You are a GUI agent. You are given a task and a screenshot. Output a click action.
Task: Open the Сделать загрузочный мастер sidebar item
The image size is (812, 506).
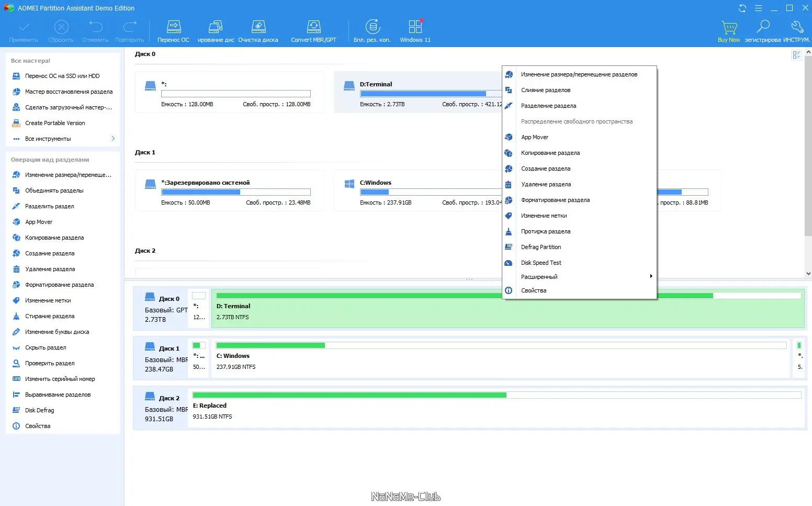click(62, 107)
